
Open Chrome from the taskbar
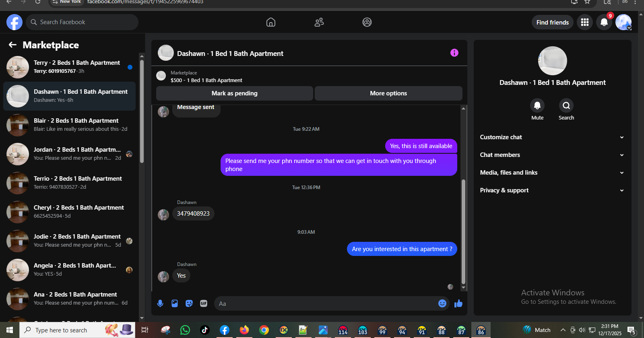264,330
